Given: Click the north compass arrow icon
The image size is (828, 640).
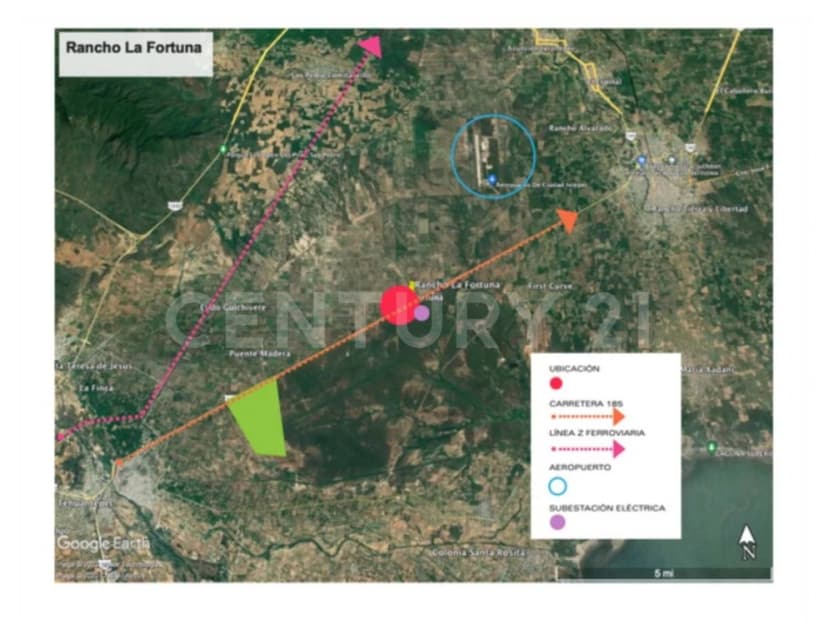Looking at the screenshot, I should pyautogui.click(x=747, y=541).
